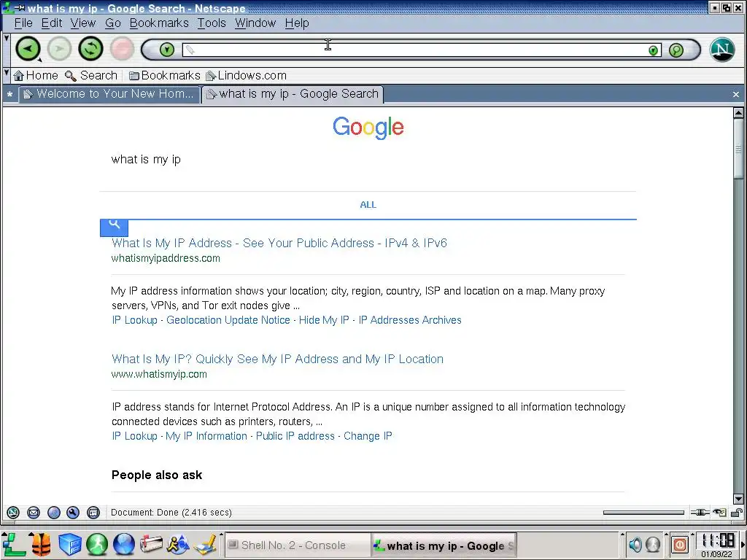
Task: Click the blue search magnifier button
Action: click(114, 227)
